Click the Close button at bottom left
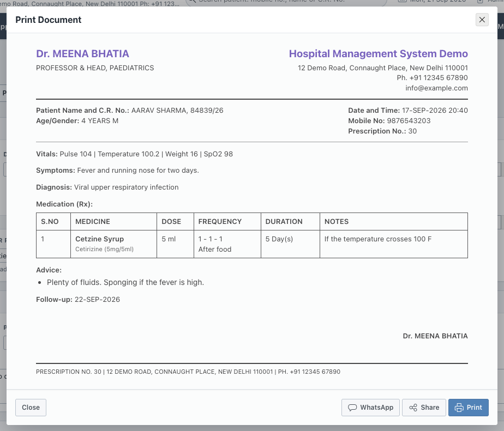Viewport: 504px width, 431px height. [31, 407]
